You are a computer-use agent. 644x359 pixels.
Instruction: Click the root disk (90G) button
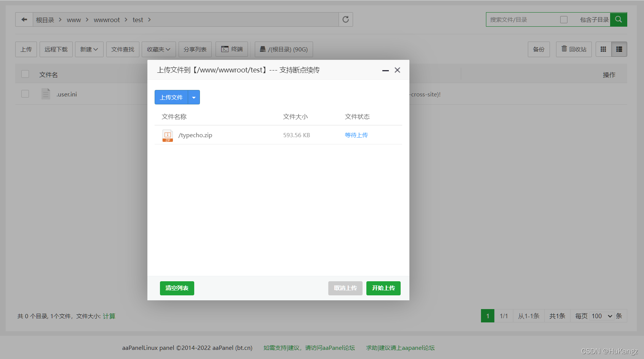coord(284,49)
